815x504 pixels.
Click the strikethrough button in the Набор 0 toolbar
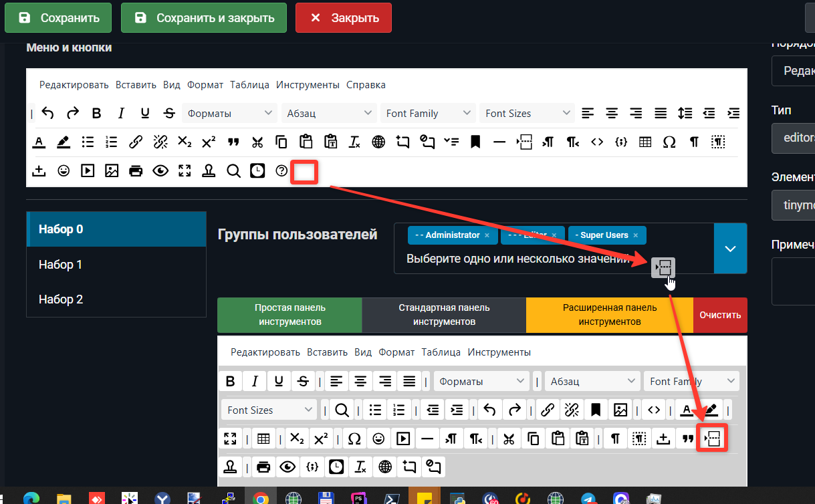click(303, 381)
